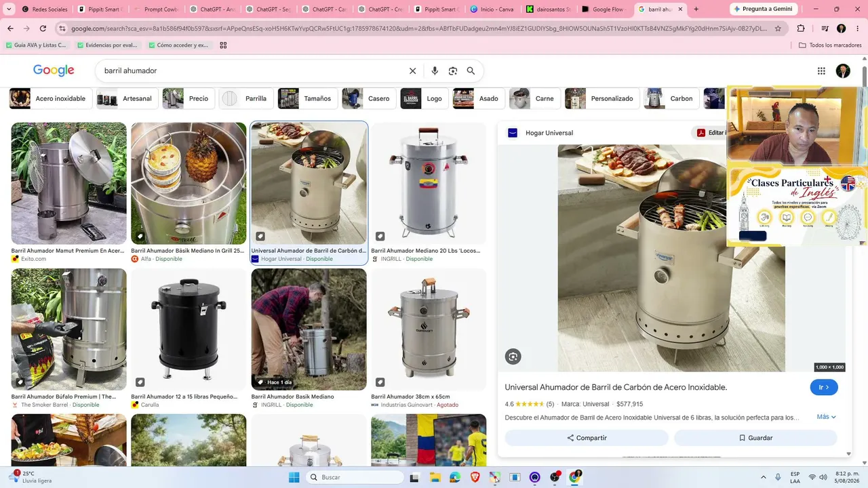Expand description with the Más link

point(826,417)
